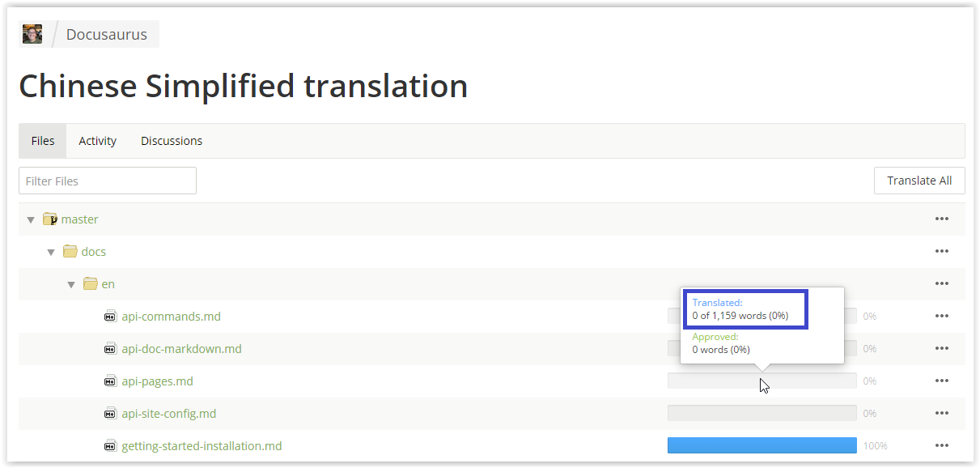Click the markdown file icon of api-pages.md

coord(111,381)
